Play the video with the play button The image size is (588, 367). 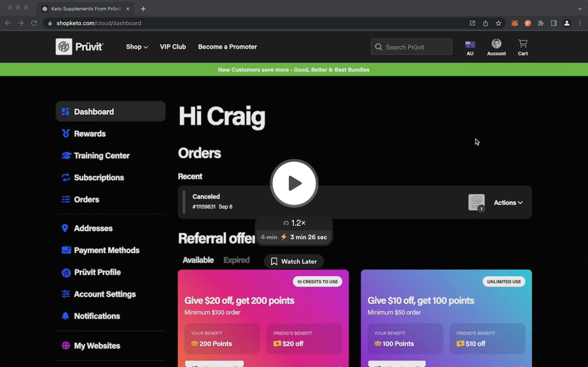[294, 183]
